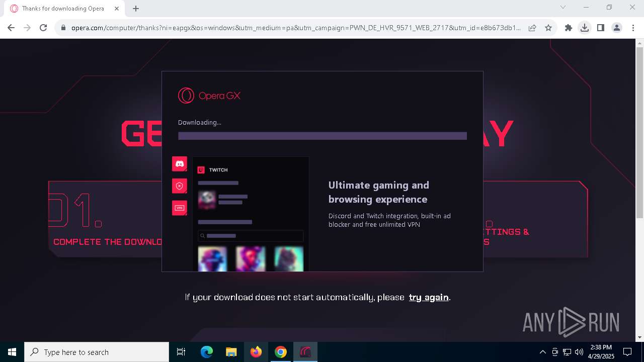The image size is (644, 362).
Task: Open a new browser tab
Action: (136, 9)
